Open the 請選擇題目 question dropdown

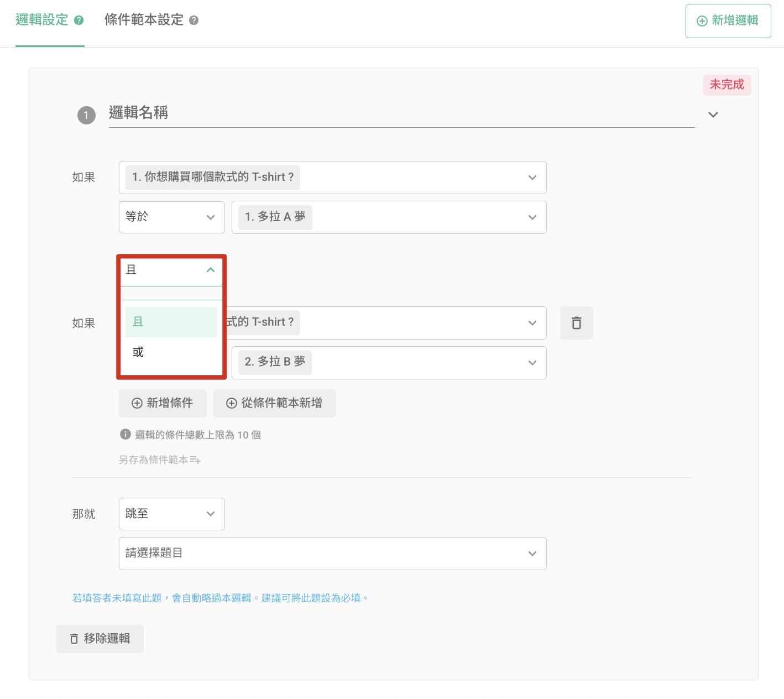(x=332, y=554)
